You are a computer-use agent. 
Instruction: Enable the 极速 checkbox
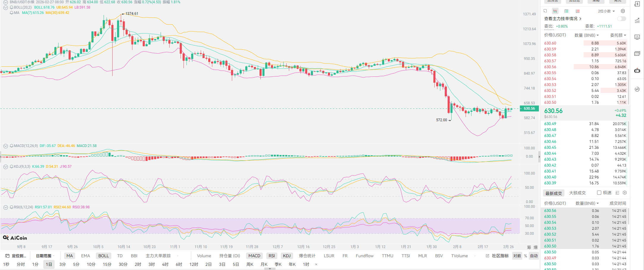click(x=599, y=193)
